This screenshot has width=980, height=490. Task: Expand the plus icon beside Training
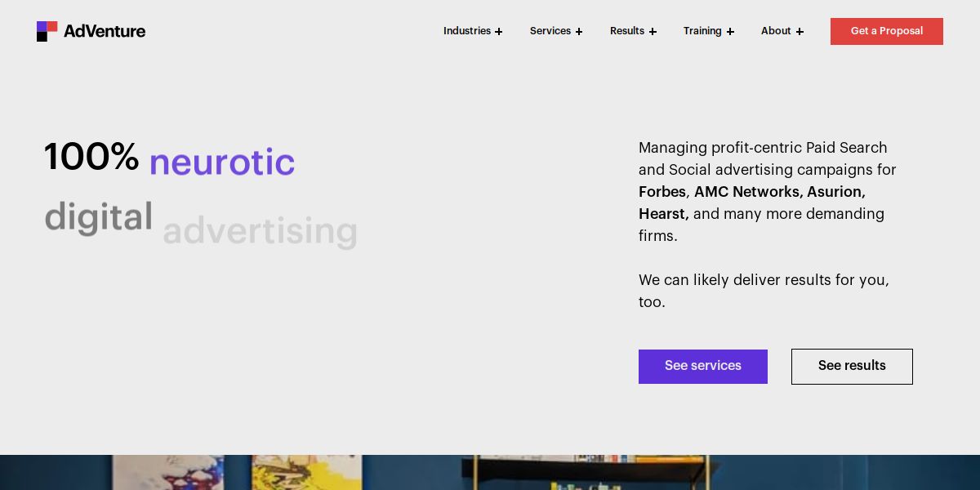(x=730, y=32)
